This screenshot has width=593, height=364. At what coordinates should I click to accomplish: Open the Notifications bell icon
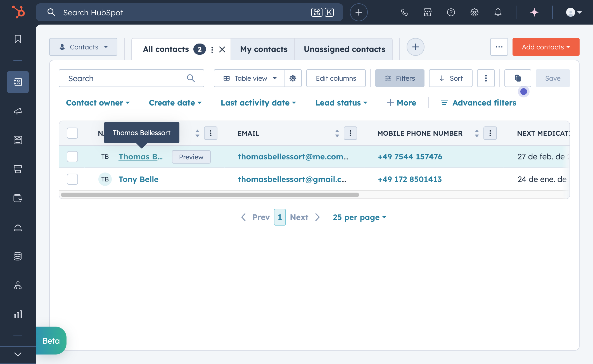498,12
